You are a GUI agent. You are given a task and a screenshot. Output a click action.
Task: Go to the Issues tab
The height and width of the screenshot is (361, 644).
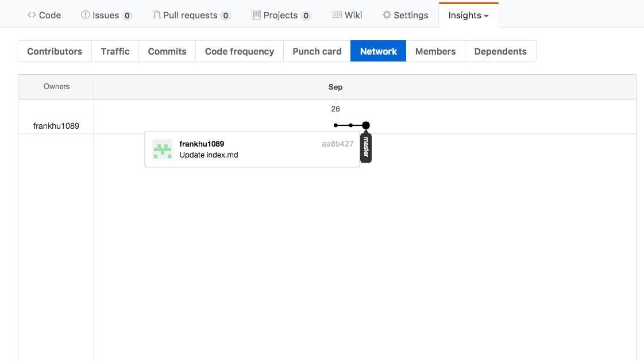coord(106,15)
